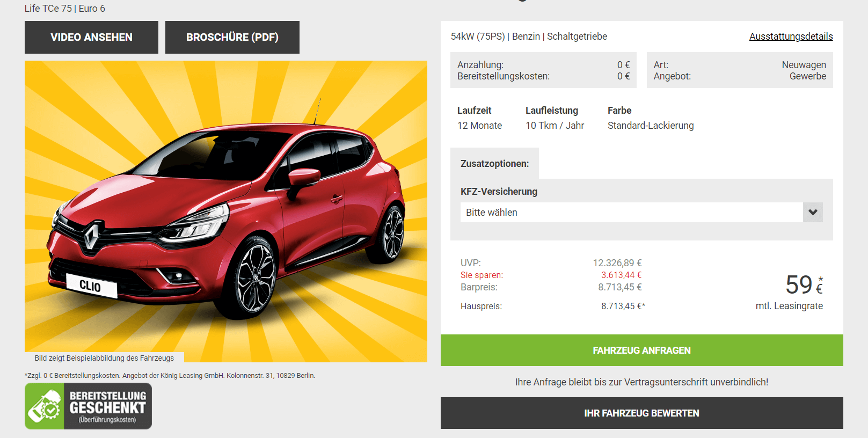Click the red Renault Clio image
868x438 pixels.
pos(226,211)
